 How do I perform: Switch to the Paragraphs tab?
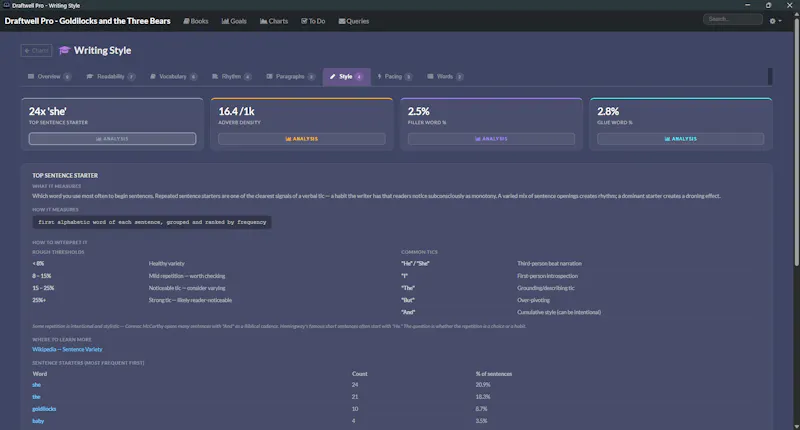point(290,77)
